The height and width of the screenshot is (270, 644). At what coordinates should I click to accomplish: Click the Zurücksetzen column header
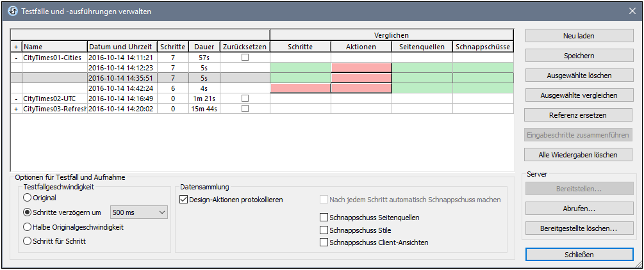click(245, 47)
